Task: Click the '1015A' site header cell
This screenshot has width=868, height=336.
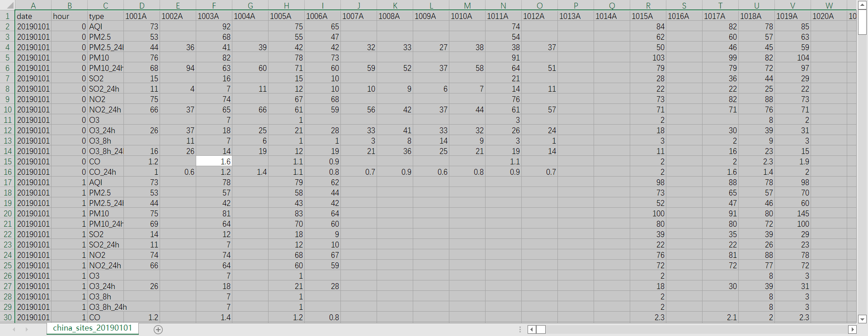Action: click(x=648, y=16)
